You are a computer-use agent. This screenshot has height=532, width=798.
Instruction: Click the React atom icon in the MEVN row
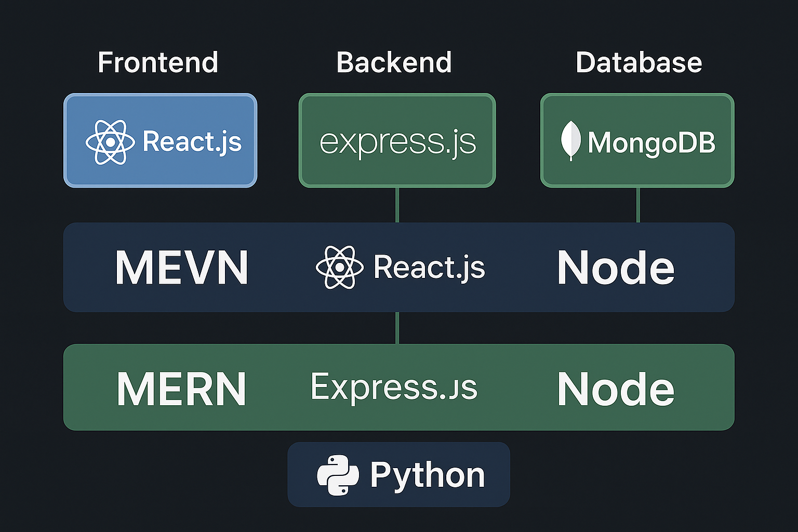click(x=340, y=267)
